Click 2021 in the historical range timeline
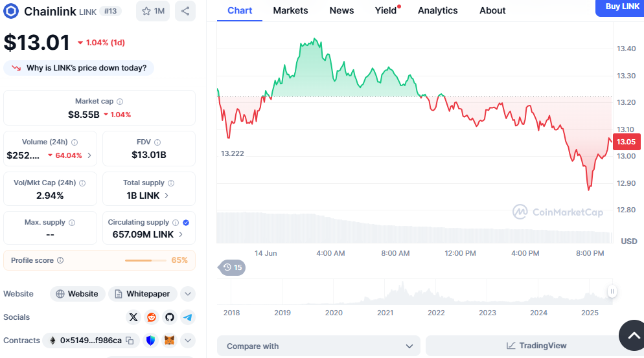 tap(385, 313)
